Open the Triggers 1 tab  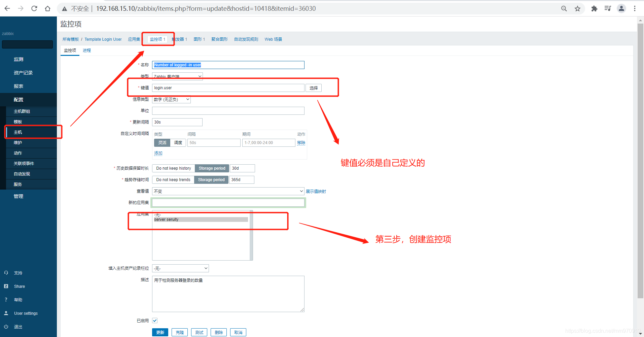click(179, 39)
